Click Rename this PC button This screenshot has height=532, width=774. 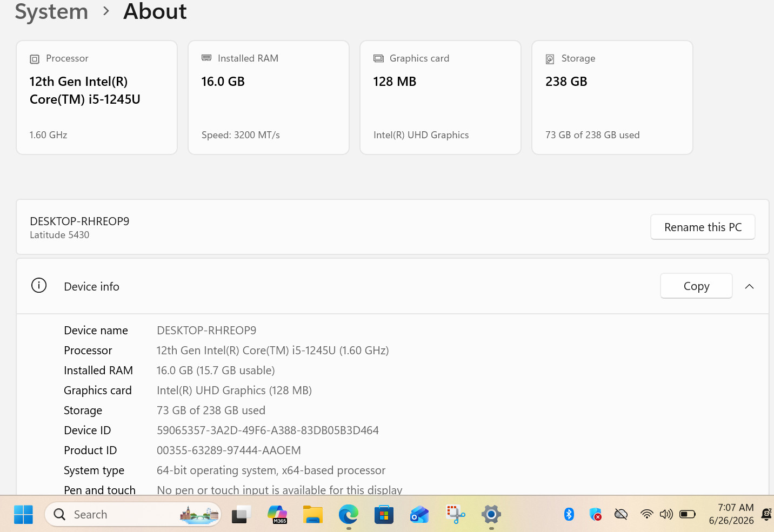pyautogui.click(x=703, y=227)
